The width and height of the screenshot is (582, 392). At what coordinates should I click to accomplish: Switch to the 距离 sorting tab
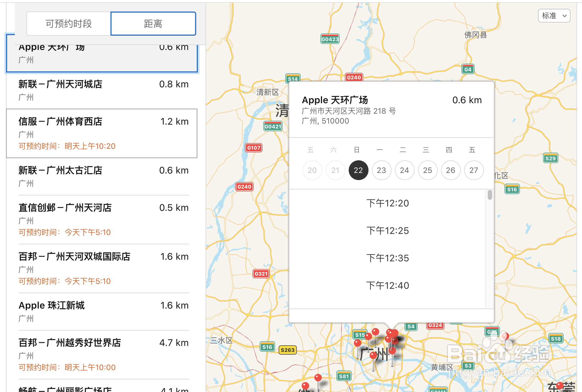point(153,24)
